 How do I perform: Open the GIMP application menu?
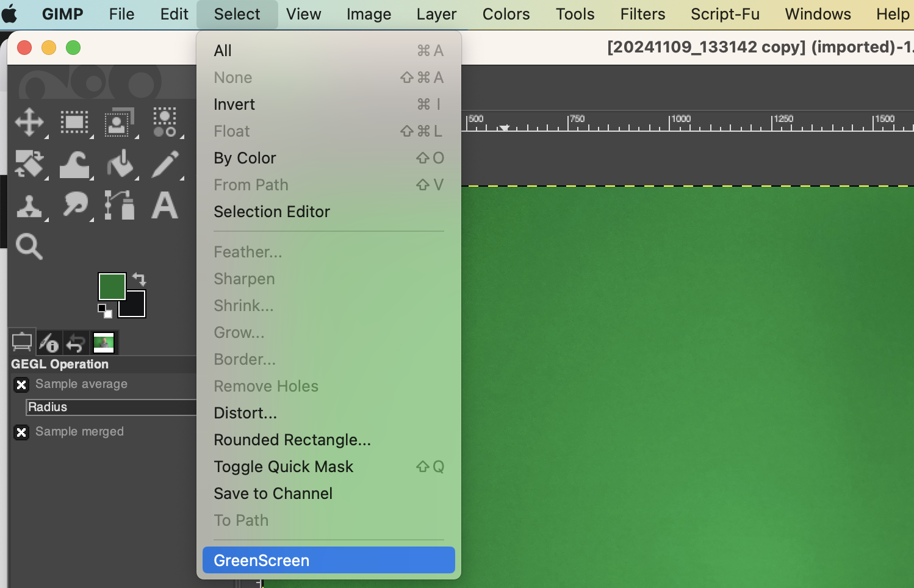pos(63,14)
